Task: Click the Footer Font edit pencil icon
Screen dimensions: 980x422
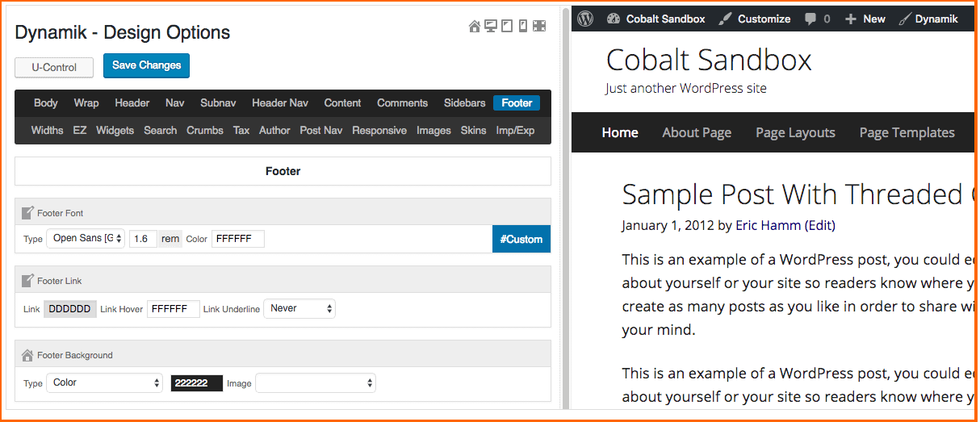Action: pos(27,213)
